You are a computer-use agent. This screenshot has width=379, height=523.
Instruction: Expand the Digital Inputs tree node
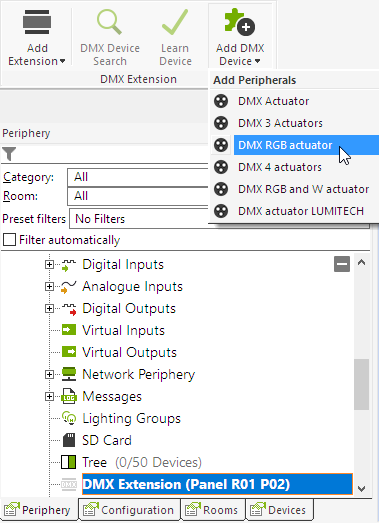(x=49, y=265)
